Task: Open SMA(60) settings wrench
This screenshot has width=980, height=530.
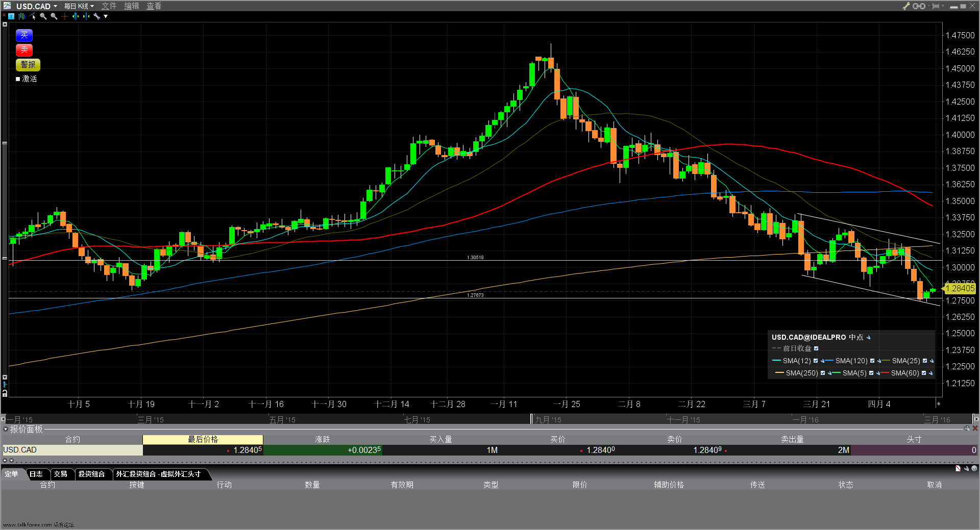Action: pos(930,373)
